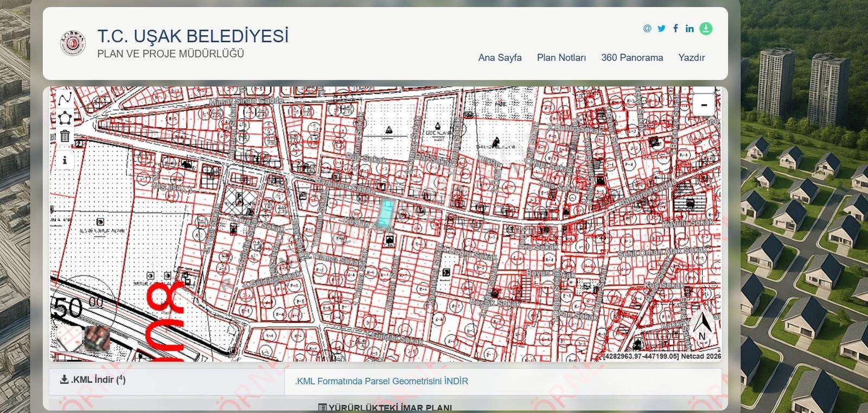The image size is (868, 413).
Task: Click Yazdır to print
Action: pyautogui.click(x=692, y=57)
